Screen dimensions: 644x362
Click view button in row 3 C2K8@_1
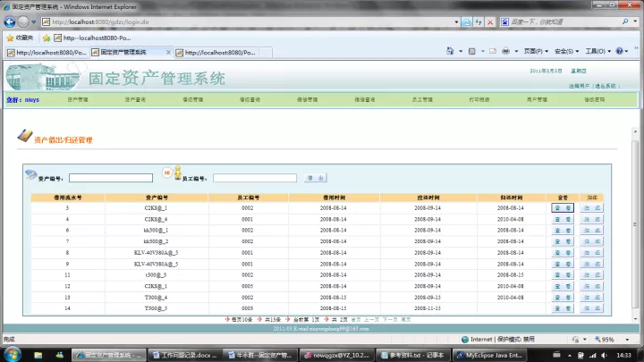point(563,208)
